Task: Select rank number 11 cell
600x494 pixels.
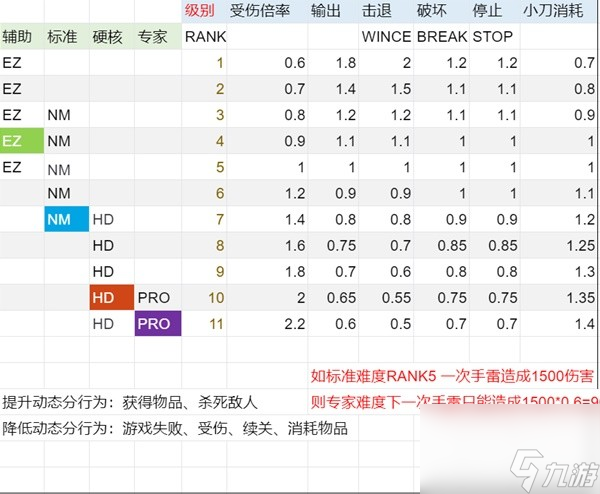Action: coord(204,324)
